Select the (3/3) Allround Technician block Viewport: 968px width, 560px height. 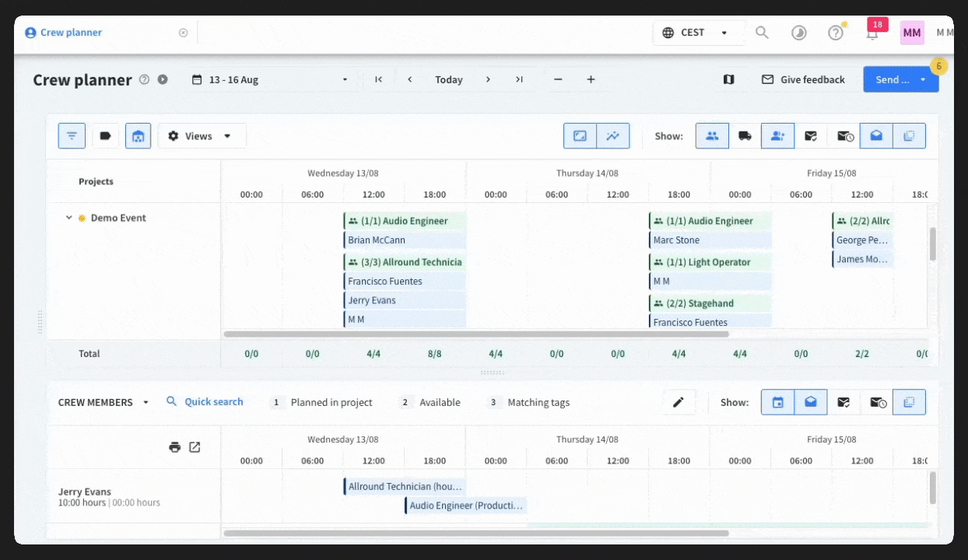pos(405,262)
